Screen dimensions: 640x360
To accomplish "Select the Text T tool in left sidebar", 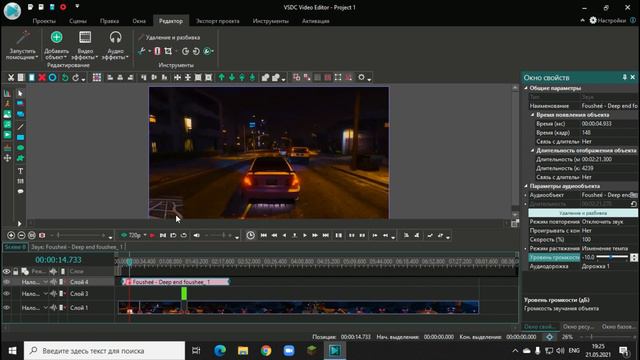I will coord(20,171).
